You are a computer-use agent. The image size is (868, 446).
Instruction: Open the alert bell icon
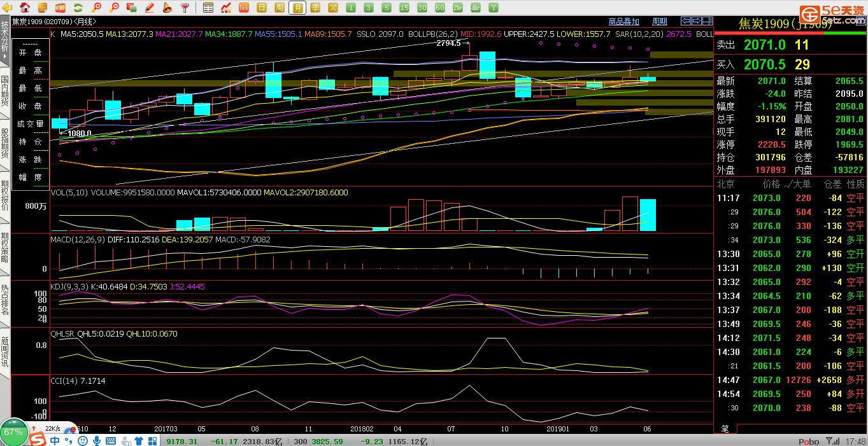(x=167, y=8)
